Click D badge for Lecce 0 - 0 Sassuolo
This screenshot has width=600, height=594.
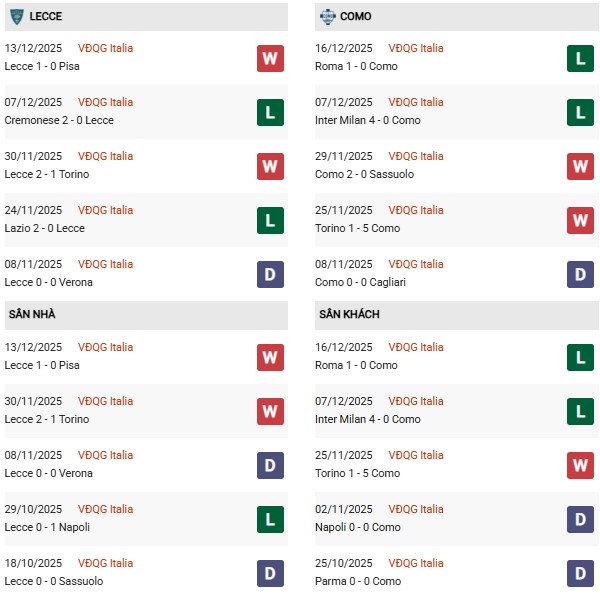(x=270, y=573)
